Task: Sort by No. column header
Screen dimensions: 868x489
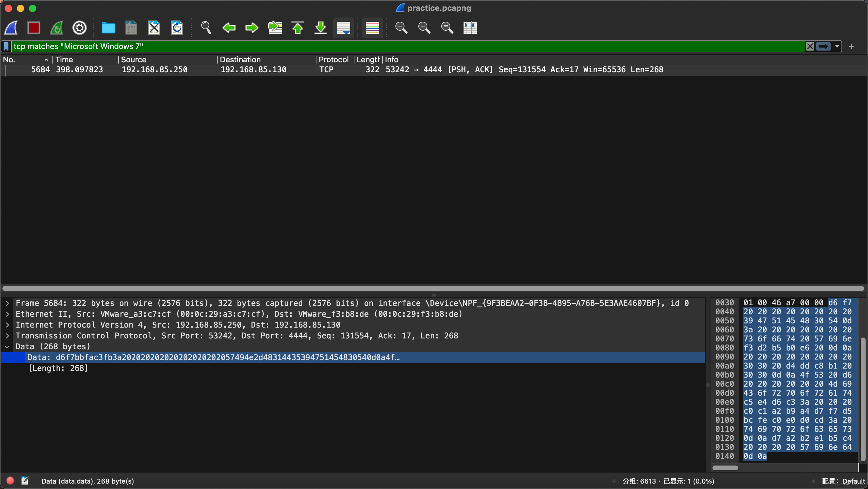Action: (26, 60)
